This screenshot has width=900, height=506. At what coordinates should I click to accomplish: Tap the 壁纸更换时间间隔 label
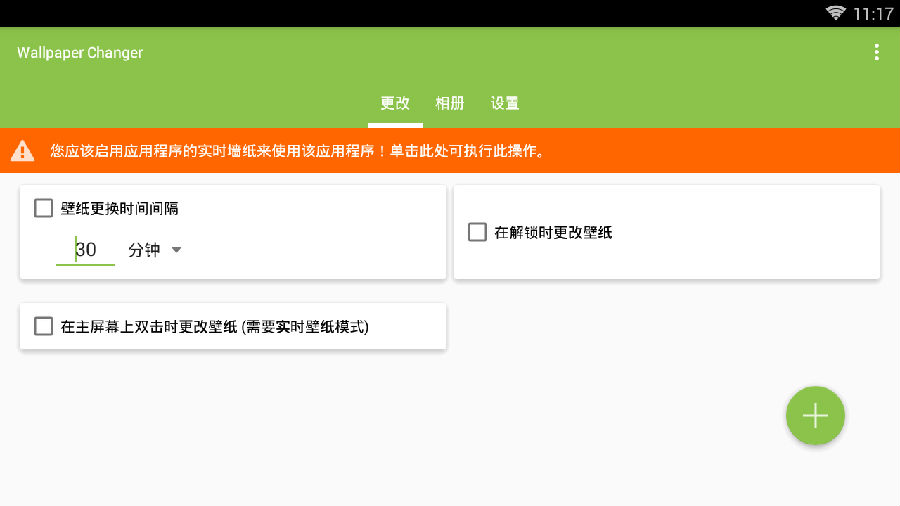(119, 208)
